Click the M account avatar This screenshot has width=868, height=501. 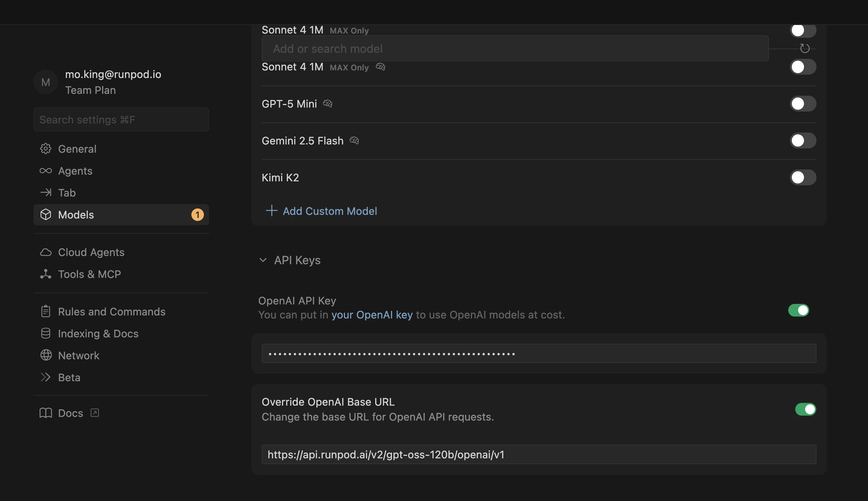pyautogui.click(x=46, y=82)
